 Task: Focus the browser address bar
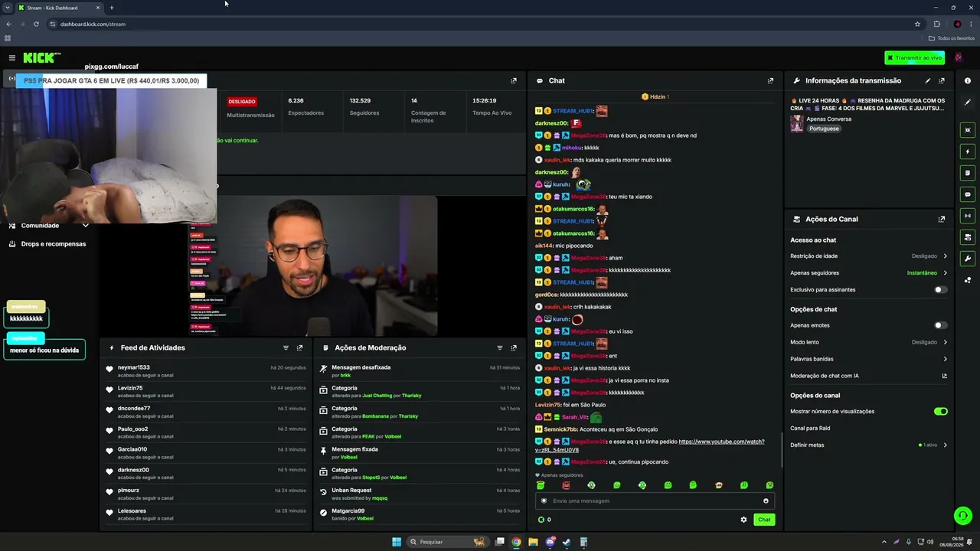482,24
